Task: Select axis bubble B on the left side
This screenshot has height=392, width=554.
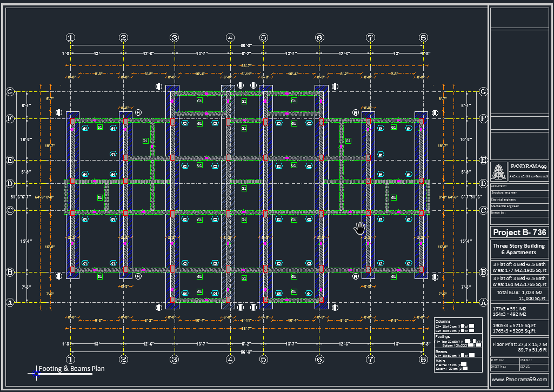Action: click(10, 272)
